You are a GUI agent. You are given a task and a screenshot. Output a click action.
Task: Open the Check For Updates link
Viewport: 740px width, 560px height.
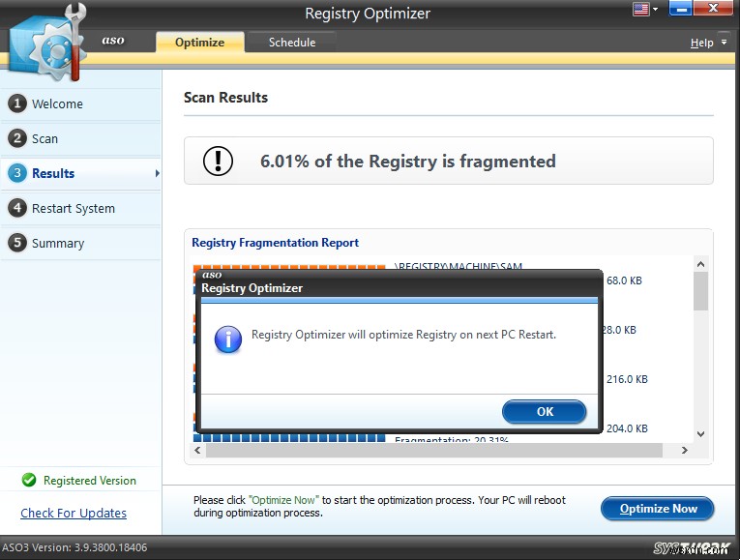coord(74,513)
